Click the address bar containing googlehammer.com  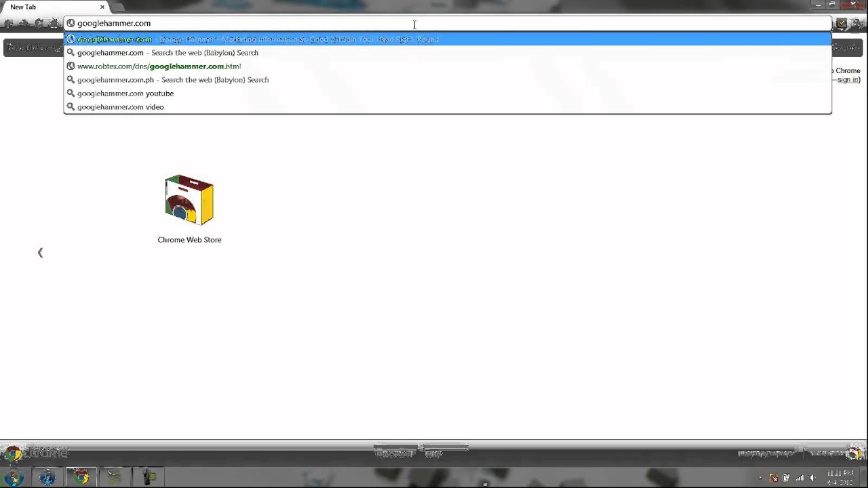(x=448, y=23)
